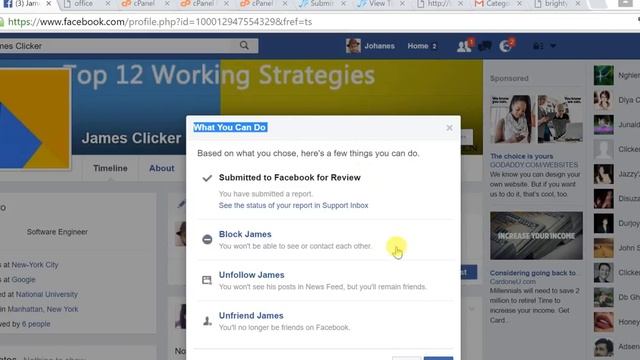Open See the status of your report link
Screen dimensions: 640x360
point(293,205)
